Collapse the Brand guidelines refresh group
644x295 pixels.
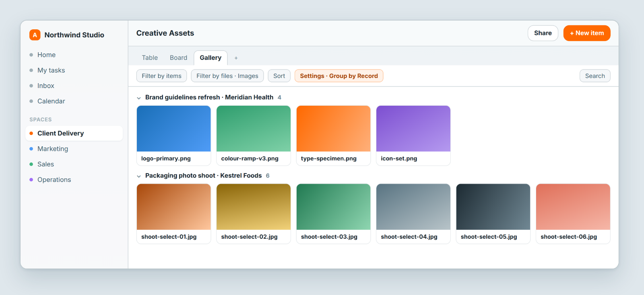tap(139, 98)
